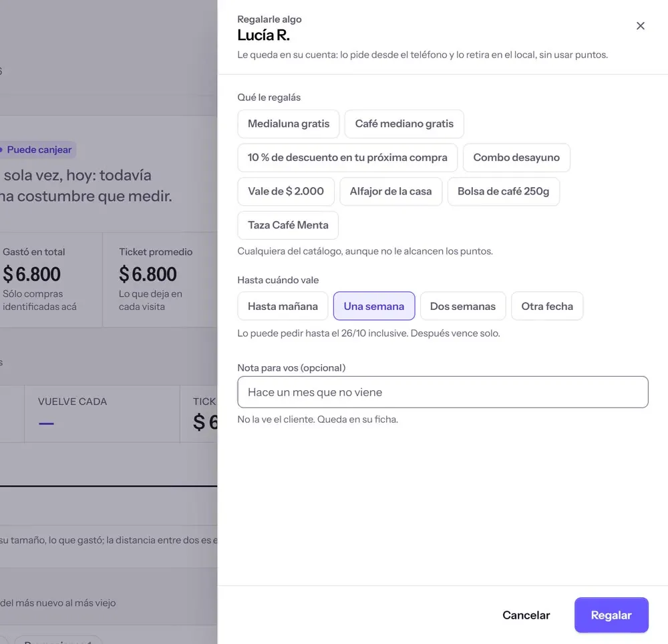Close the Regalarle algo panel

click(x=641, y=26)
